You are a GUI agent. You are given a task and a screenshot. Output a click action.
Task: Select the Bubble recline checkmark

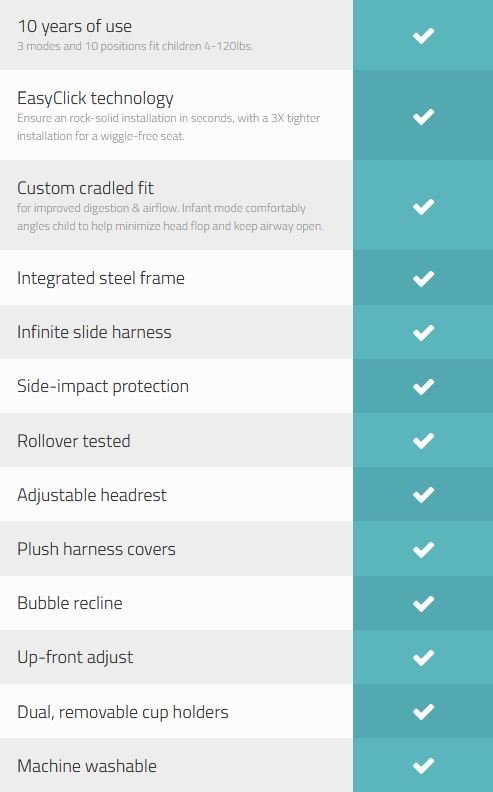[423, 603]
